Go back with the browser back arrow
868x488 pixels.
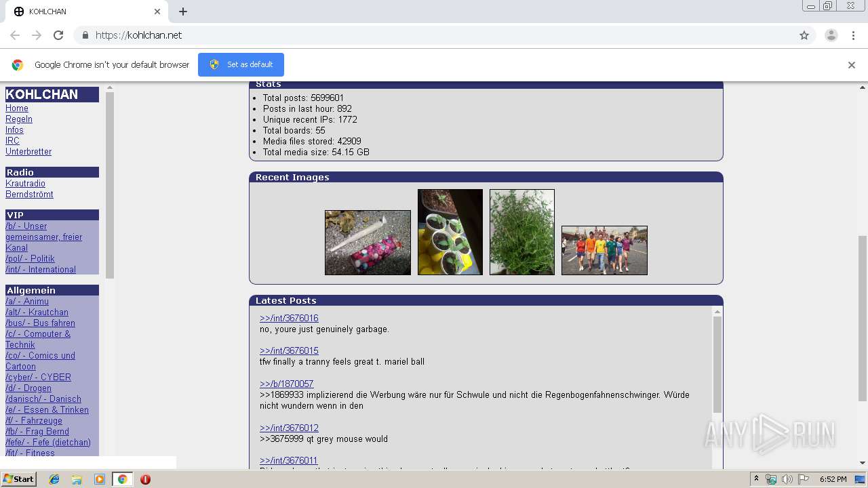tap(15, 35)
